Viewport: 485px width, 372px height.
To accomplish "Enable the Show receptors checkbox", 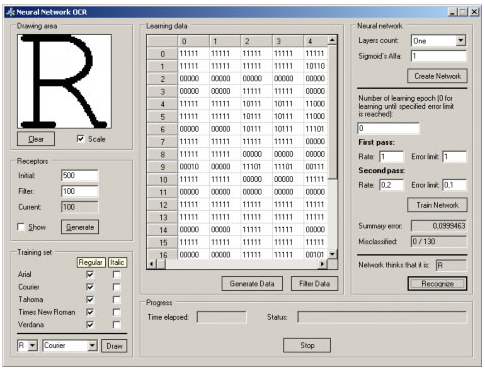I will click(21, 227).
